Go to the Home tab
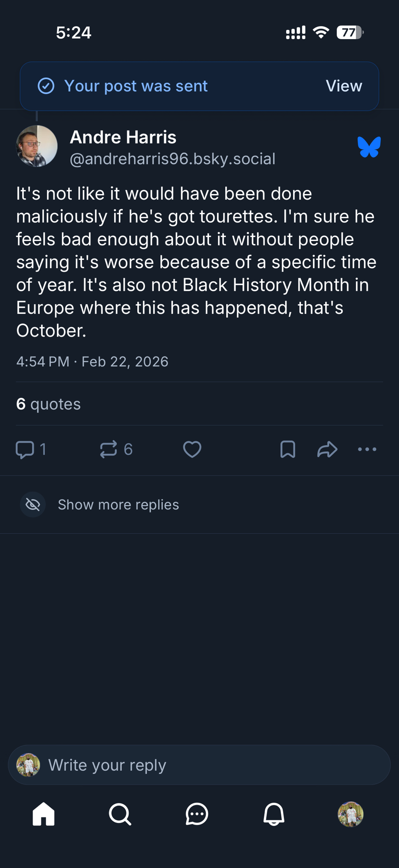The width and height of the screenshot is (399, 868). click(44, 814)
